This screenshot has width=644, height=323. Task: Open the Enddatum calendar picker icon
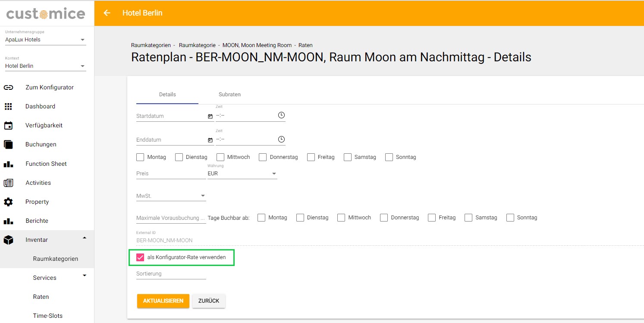click(x=210, y=140)
